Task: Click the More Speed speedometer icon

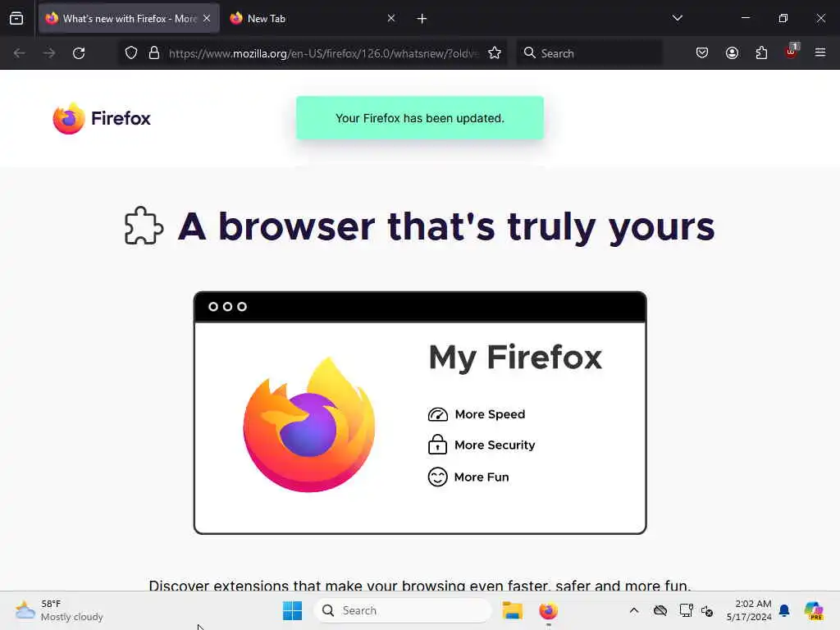Action: (438, 414)
